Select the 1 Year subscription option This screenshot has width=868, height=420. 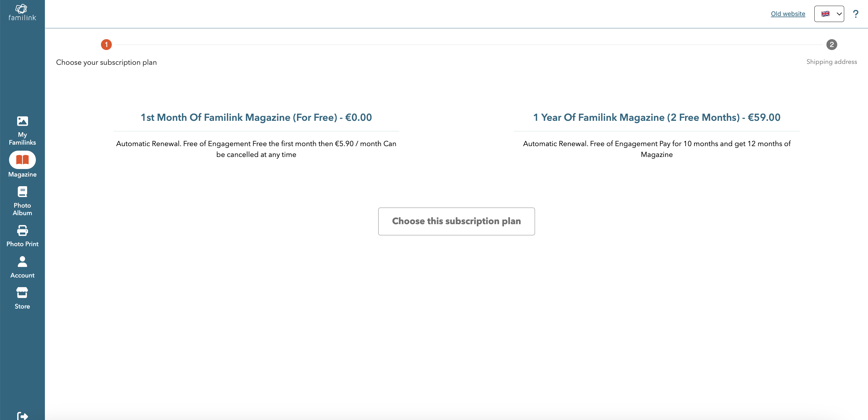tap(656, 117)
